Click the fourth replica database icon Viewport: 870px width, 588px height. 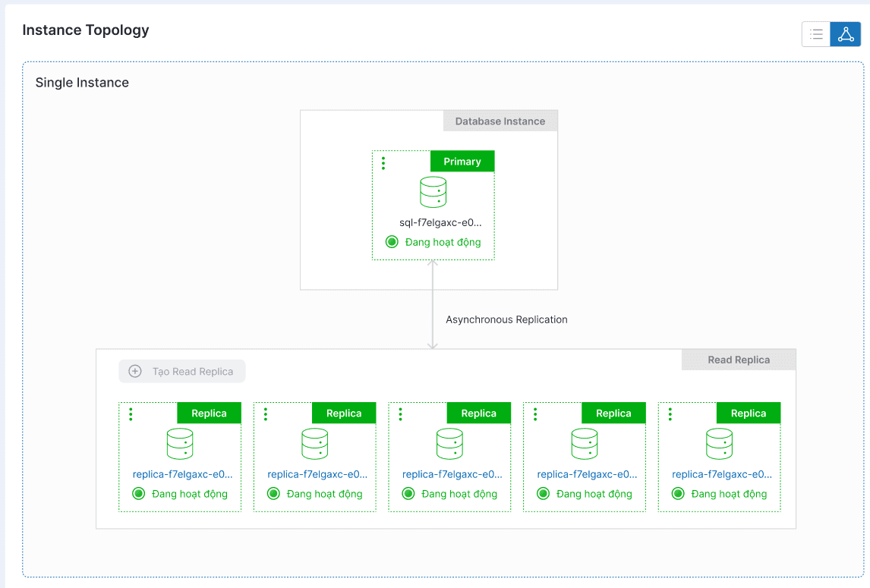tap(585, 444)
